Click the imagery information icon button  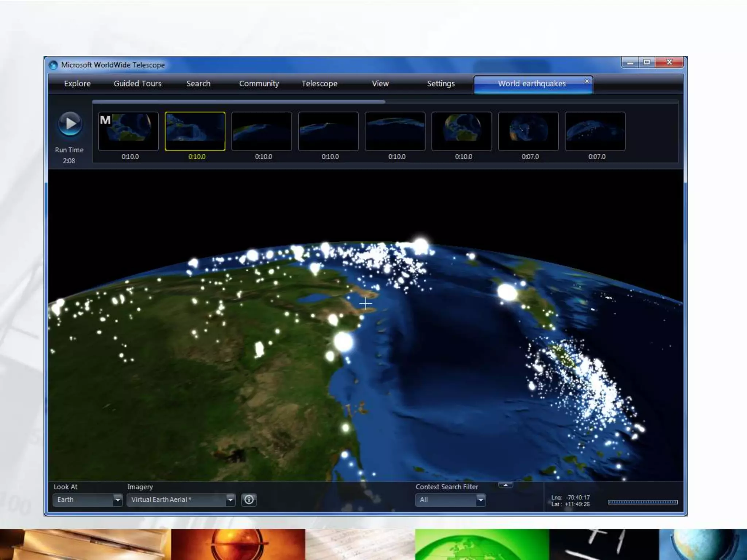(x=249, y=499)
